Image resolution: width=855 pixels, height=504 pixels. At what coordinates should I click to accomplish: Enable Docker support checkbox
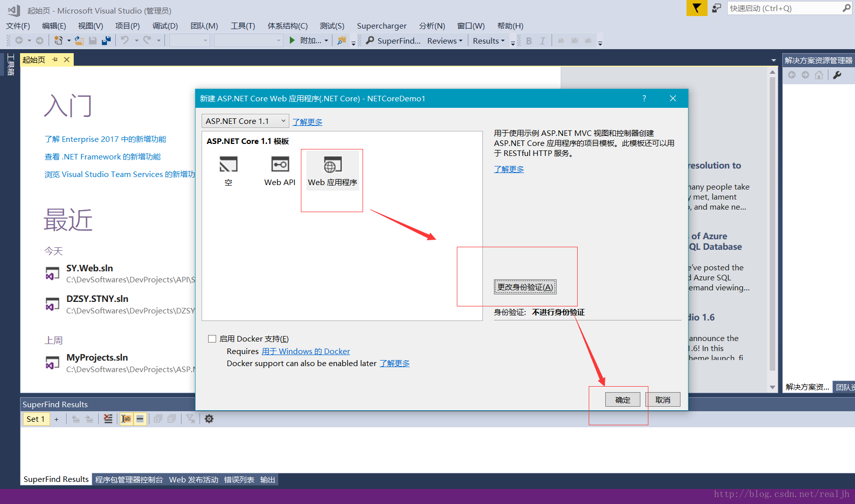[212, 339]
